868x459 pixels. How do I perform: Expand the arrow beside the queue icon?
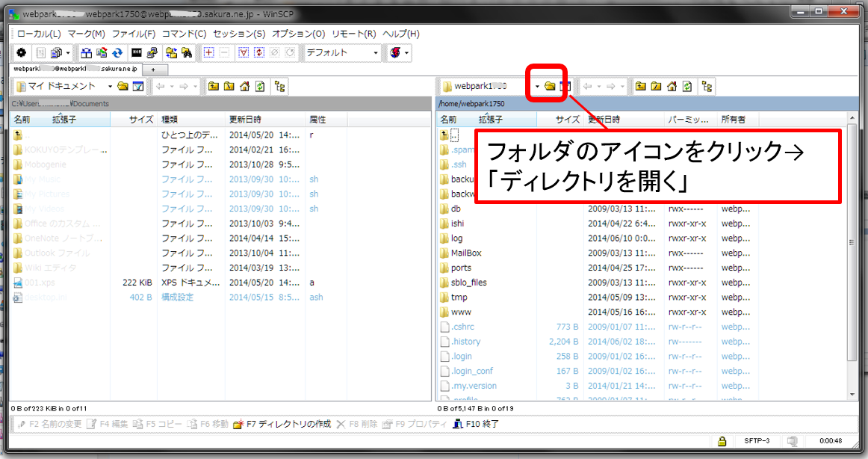[x=68, y=53]
